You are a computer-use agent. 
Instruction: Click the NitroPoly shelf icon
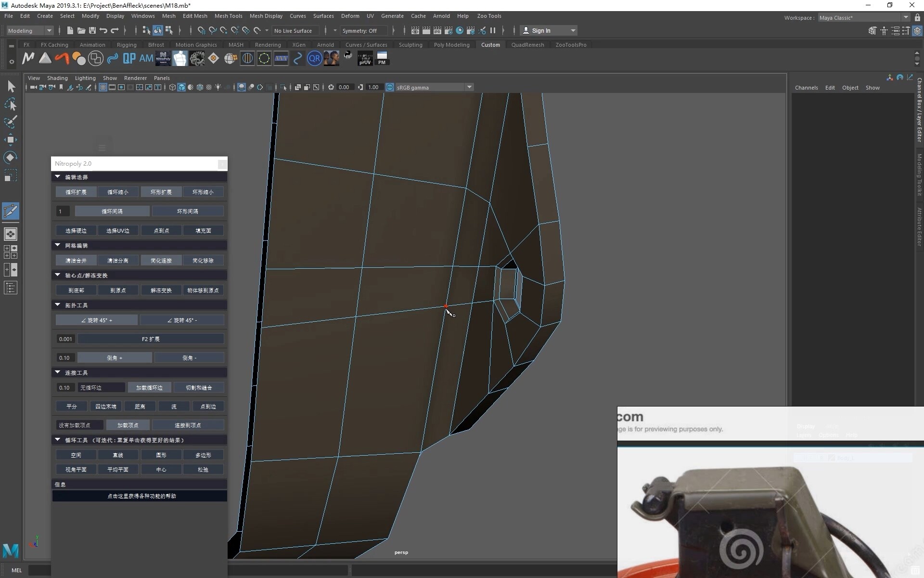[x=163, y=58]
